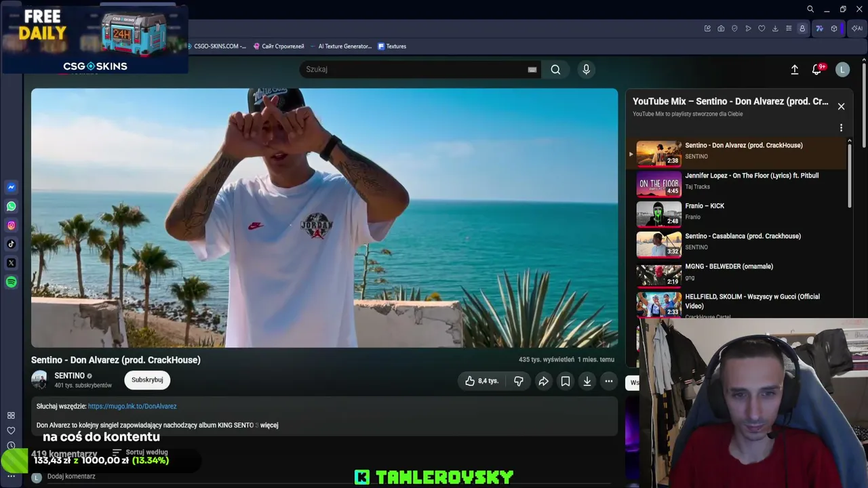Open X (Twitter) in the browser sidebar

point(11,263)
